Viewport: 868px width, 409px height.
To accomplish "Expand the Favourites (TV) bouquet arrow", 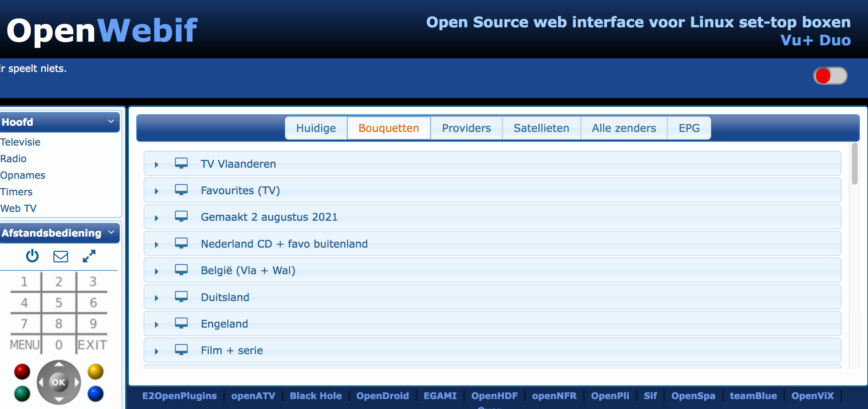I will (x=156, y=191).
